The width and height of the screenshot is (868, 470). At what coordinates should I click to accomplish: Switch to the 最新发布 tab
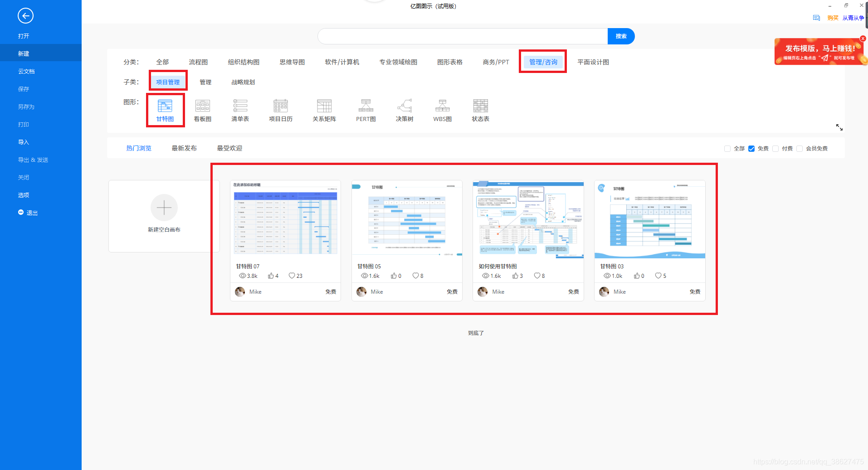(184, 148)
